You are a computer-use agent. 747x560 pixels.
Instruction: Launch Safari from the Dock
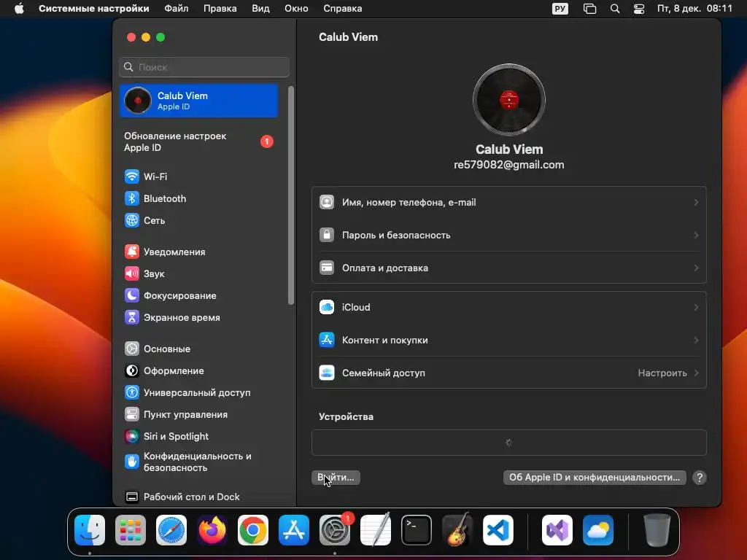(x=171, y=530)
